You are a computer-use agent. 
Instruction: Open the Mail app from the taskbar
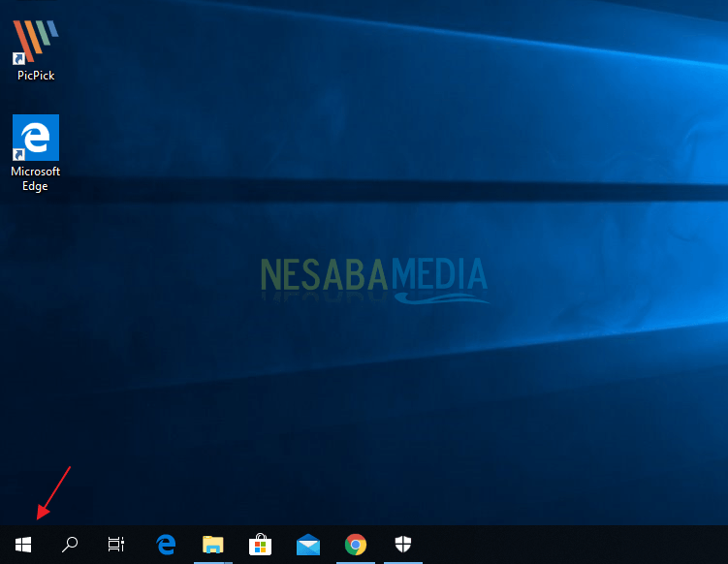coord(308,545)
